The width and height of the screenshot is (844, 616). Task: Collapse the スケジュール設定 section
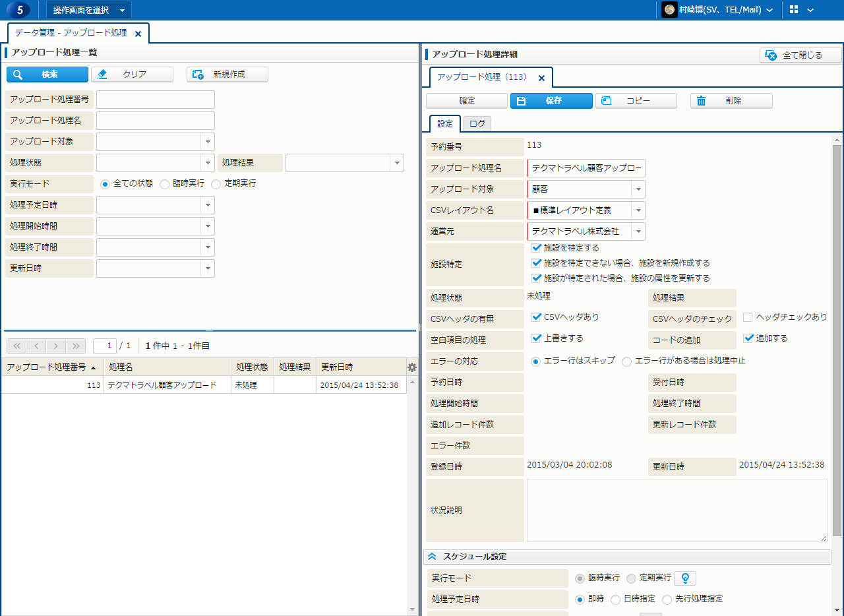coord(433,557)
